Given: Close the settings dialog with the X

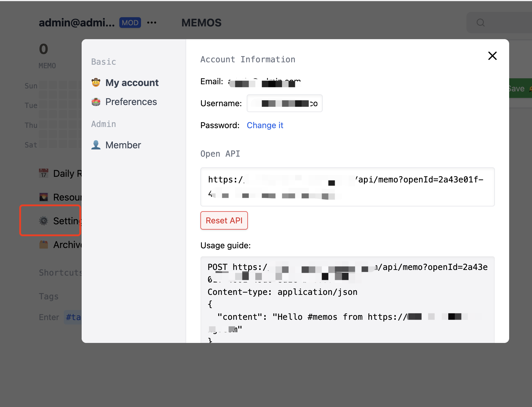Looking at the screenshot, I should [492, 56].
